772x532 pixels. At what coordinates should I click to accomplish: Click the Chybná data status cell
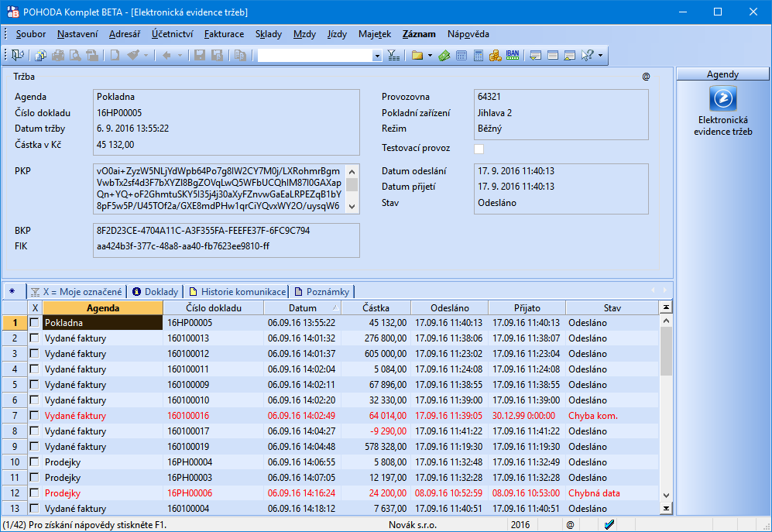pos(612,493)
